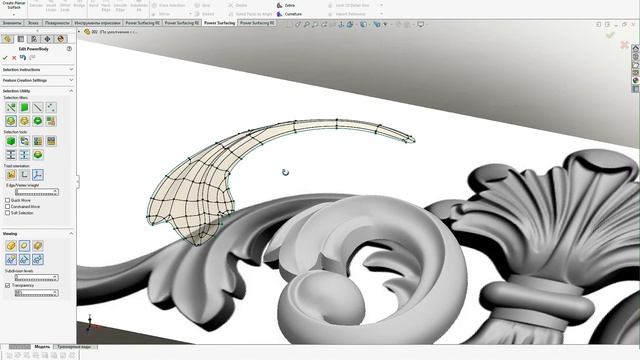The width and height of the screenshot is (640, 360).
Task: Click the highlighted first icon in second filter row
Action: coord(11,121)
